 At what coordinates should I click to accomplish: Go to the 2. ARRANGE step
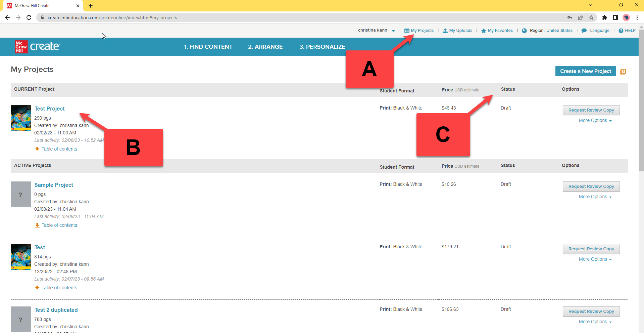coord(265,47)
